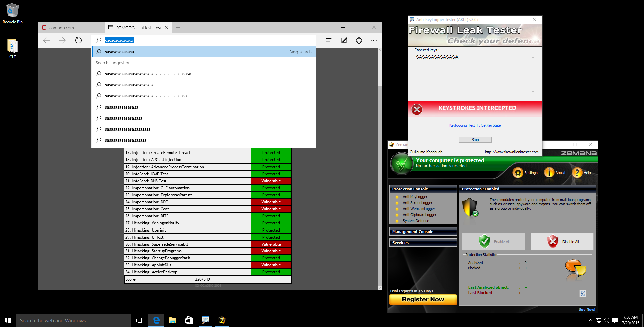Open a new tab in Edge
This screenshot has height=327, width=644.
point(178,27)
